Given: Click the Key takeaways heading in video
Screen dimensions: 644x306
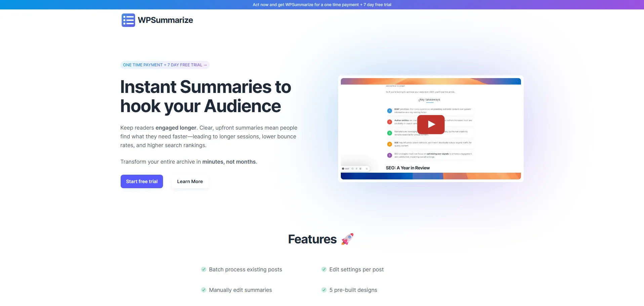Looking at the screenshot, I should 430,100.
